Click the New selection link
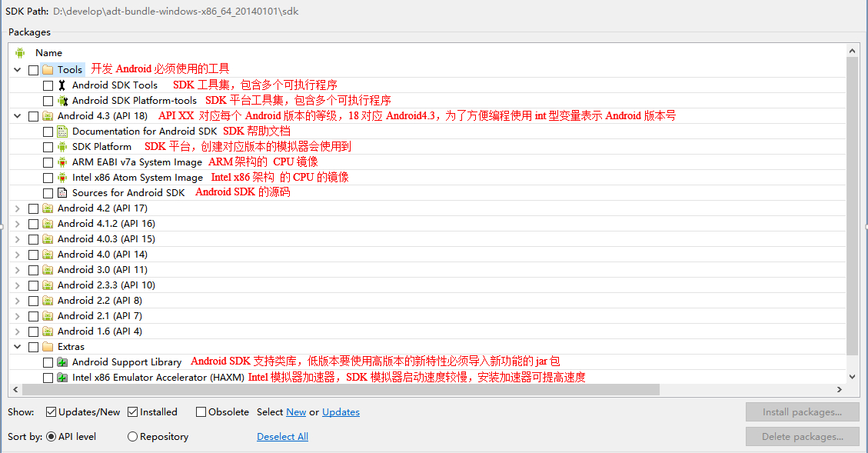Image resolution: width=868 pixels, height=453 pixels. click(296, 412)
